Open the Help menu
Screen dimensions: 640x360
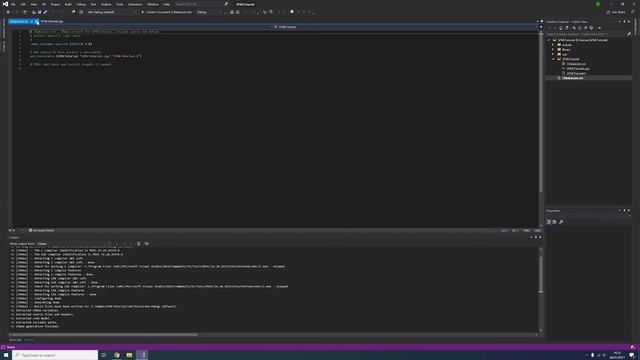point(167,4)
